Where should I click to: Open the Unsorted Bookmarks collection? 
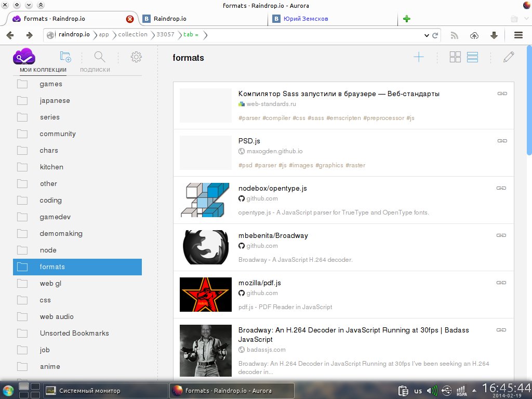point(77,333)
